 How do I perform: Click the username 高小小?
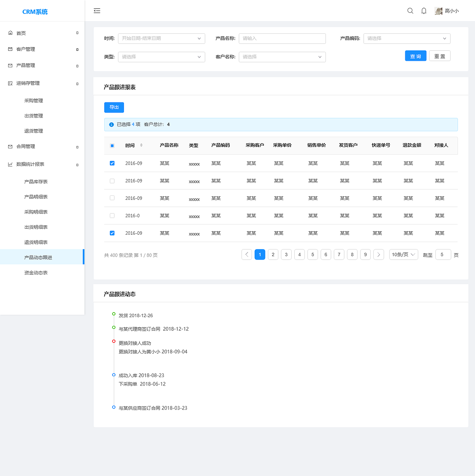point(452,11)
